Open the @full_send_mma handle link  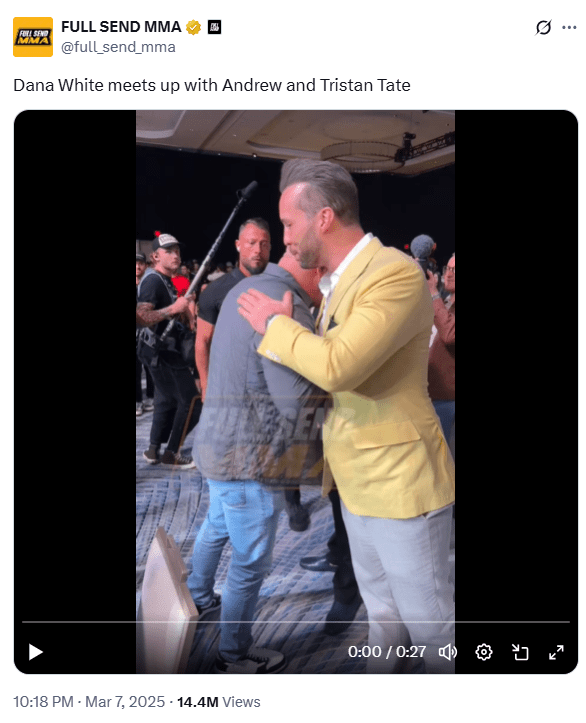(118, 47)
